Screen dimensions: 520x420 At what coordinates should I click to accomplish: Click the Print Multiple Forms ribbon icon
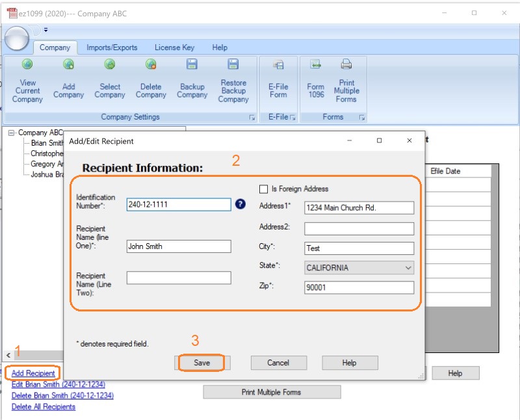click(346, 65)
